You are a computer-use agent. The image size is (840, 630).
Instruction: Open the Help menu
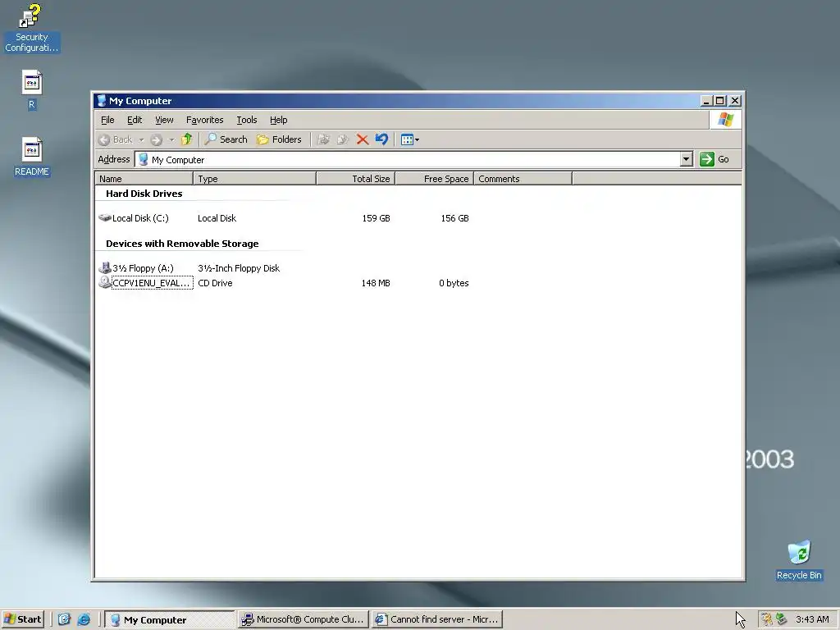(279, 120)
